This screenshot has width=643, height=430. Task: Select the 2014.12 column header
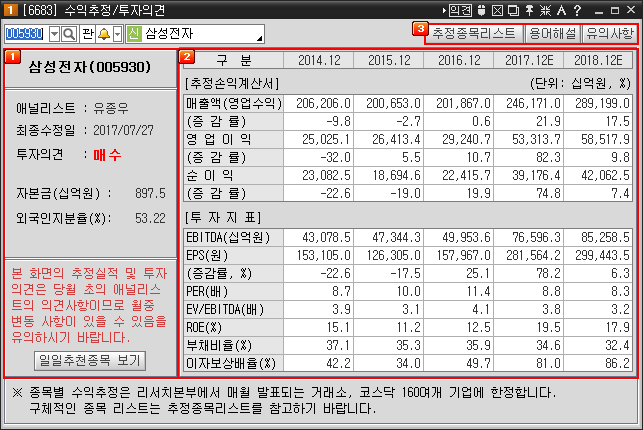[319, 60]
